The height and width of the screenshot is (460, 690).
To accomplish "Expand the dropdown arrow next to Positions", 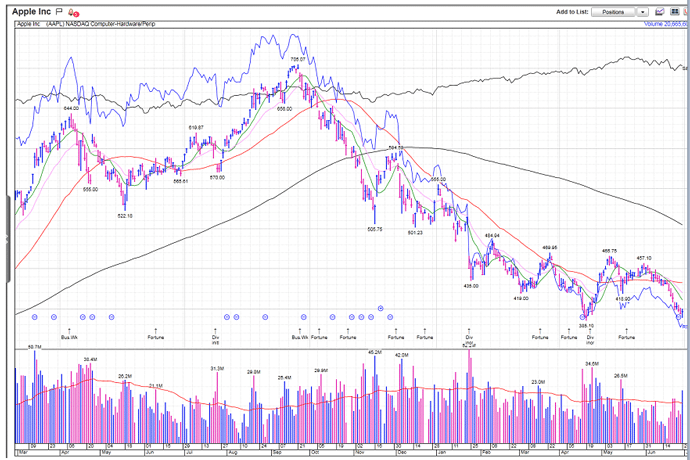I will pyautogui.click(x=643, y=12).
